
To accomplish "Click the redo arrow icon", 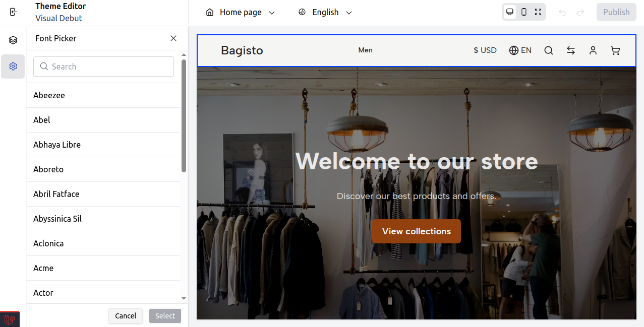I will (580, 13).
